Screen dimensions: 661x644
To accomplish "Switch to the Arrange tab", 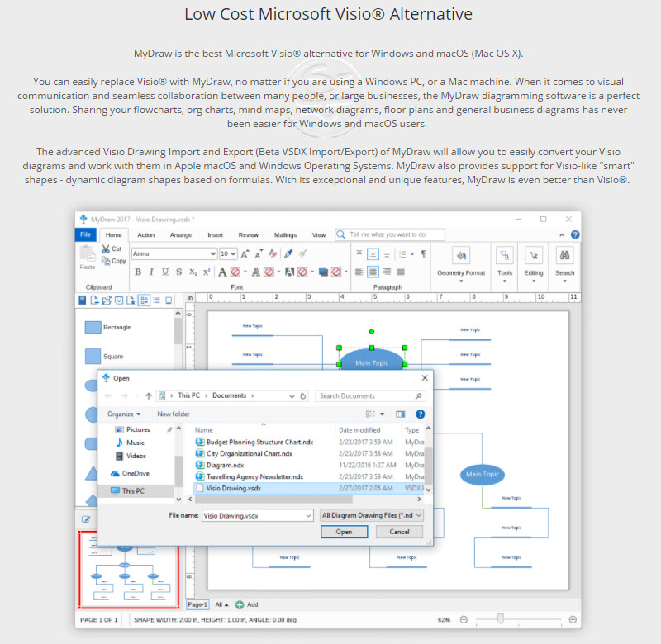I will click(x=181, y=235).
